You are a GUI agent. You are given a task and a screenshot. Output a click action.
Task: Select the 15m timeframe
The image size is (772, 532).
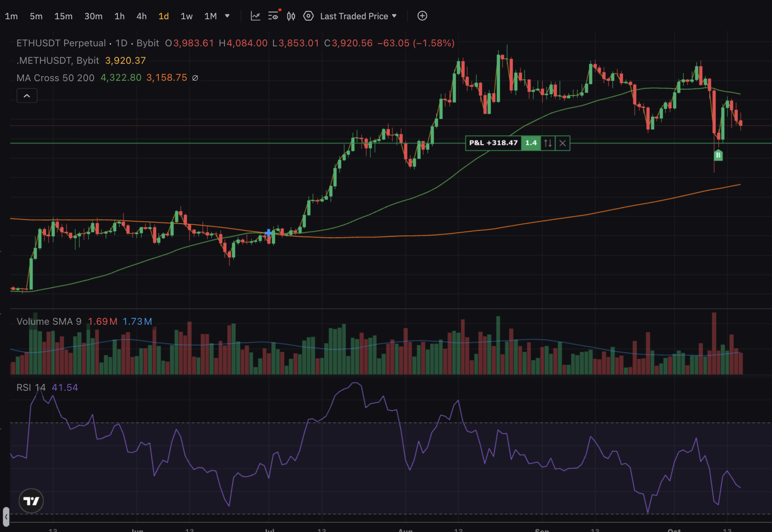point(63,16)
